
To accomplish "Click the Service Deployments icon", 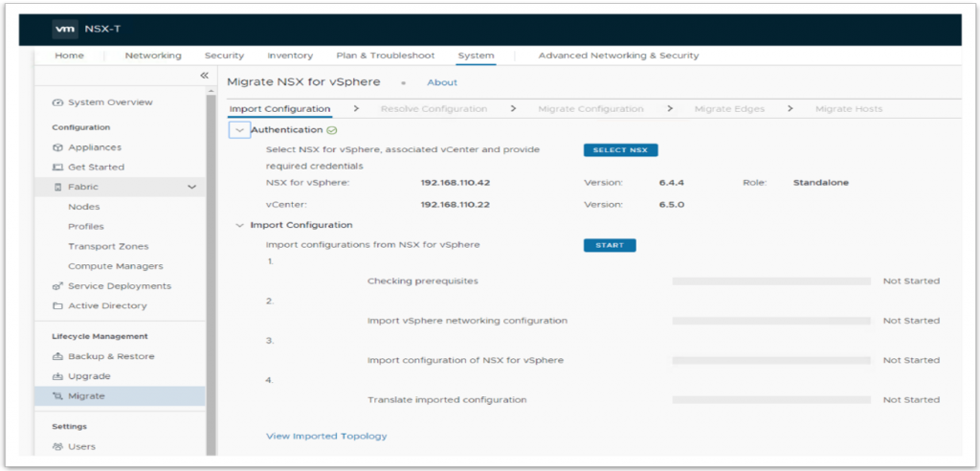I will point(58,286).
